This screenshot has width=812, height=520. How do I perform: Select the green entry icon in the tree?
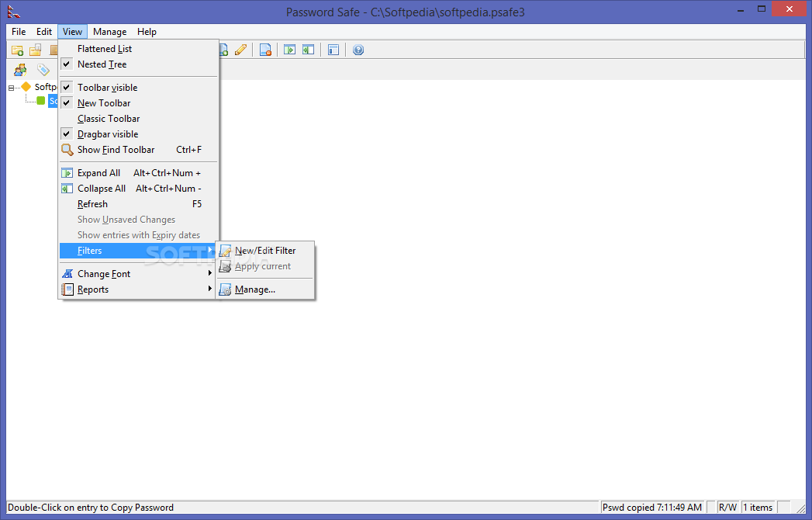tap(41, 101)
